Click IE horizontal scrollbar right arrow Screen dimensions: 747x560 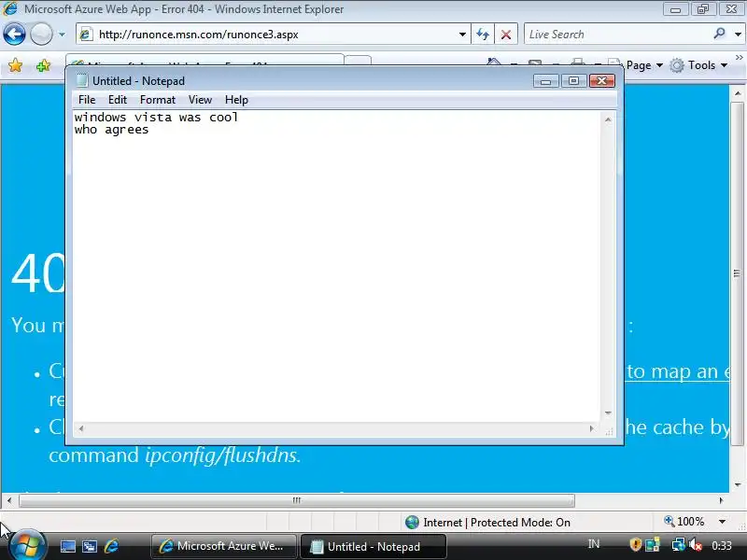[721, 500]
